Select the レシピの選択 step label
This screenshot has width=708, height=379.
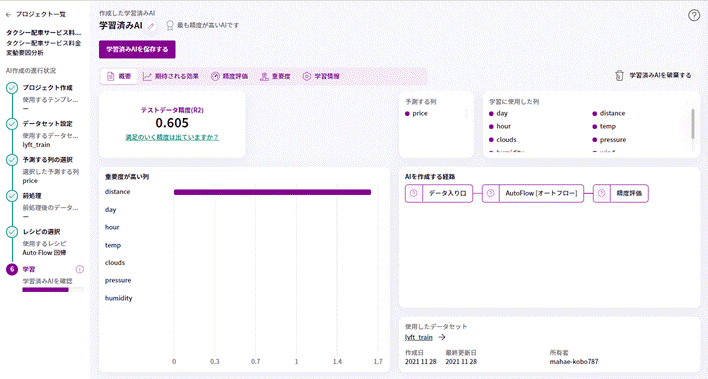point(41,232)
